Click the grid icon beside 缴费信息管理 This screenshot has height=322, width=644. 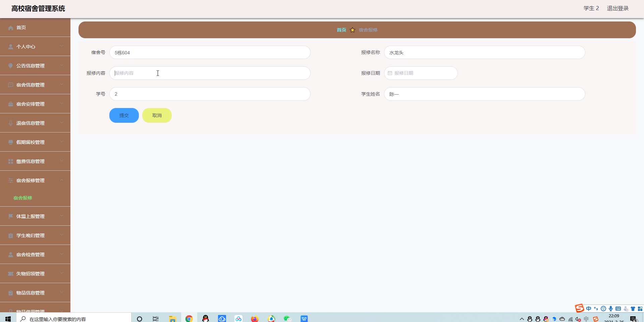(11, 162)
